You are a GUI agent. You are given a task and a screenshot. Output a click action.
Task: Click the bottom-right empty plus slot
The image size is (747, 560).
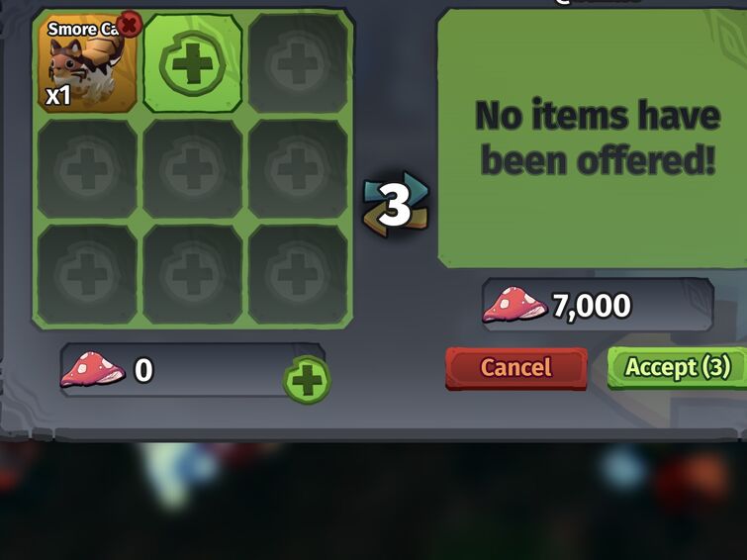tap(298, 274)
